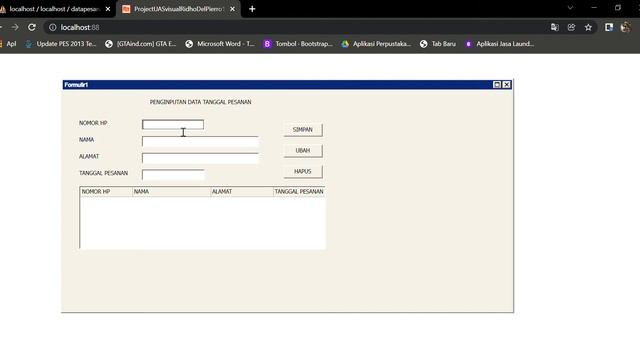This screenshot has width=640, height=360.
Task: Click the Formulir1 title bar text
Action: 76,84
